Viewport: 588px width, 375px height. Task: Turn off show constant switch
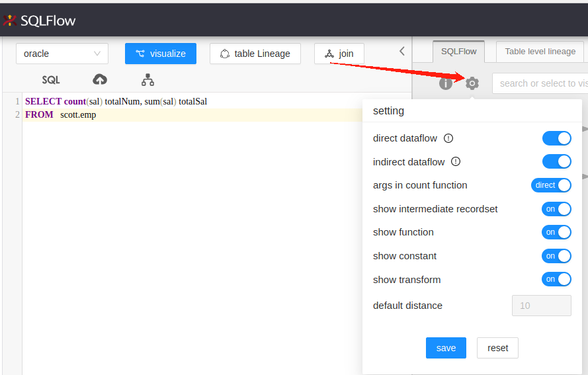click(556, 256)
